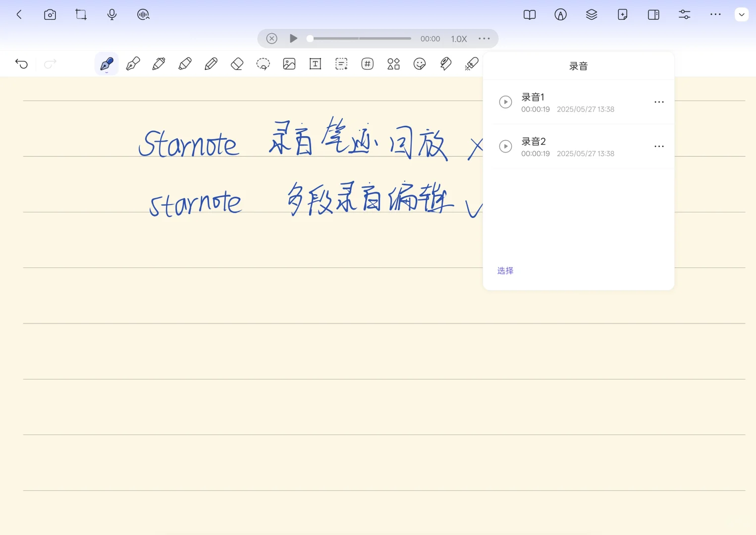Select the 录音2 recording title
The height and width of the screenshot is (535, 756).
pos(534,141)
